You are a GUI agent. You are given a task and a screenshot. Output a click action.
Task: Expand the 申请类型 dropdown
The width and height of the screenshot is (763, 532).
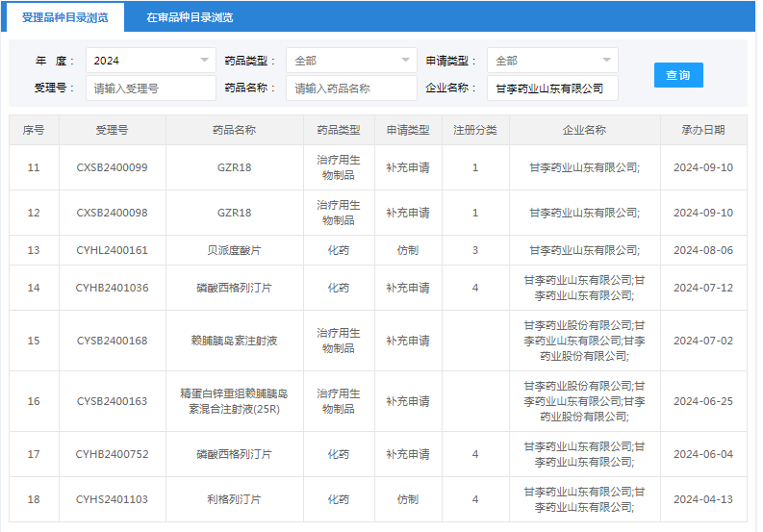pyautogui.click(x=552, y=61)
